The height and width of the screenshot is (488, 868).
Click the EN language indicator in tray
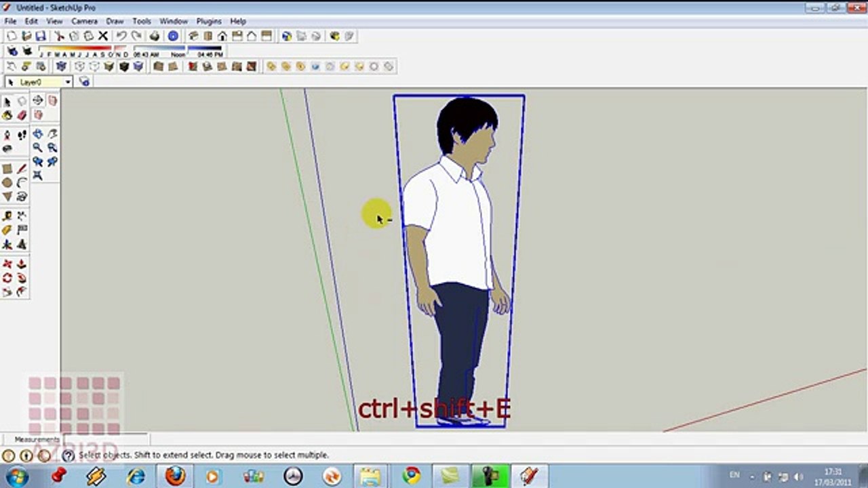[734, 475]
